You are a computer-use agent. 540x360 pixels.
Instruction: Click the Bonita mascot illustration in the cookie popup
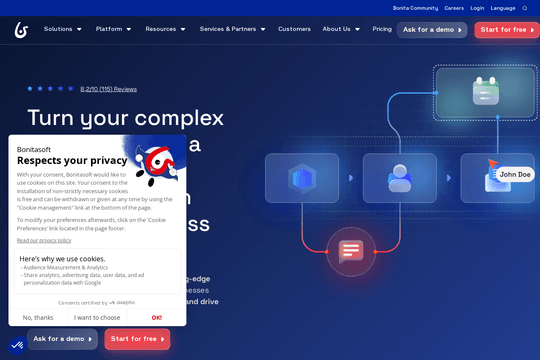[157, 165]
